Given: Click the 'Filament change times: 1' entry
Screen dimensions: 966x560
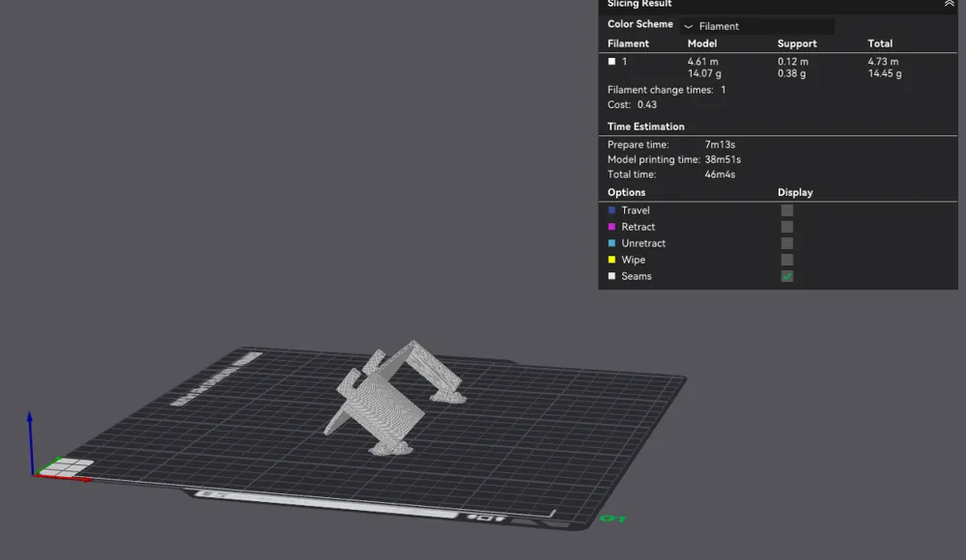Looking at the screenshot, I should point(667,90).
